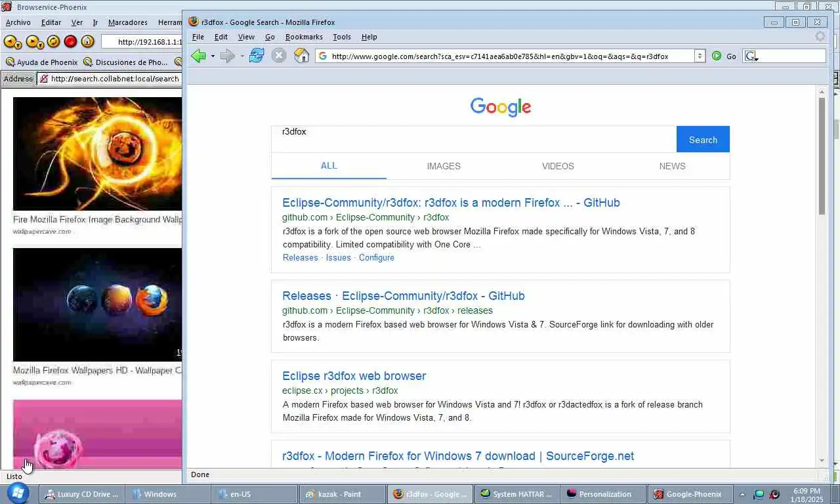This screenshot has width=840, height=504.
Task: Click Reload icon in Browservice-Phoenix window
Action: pyautogui.click(x=54, y=42)
